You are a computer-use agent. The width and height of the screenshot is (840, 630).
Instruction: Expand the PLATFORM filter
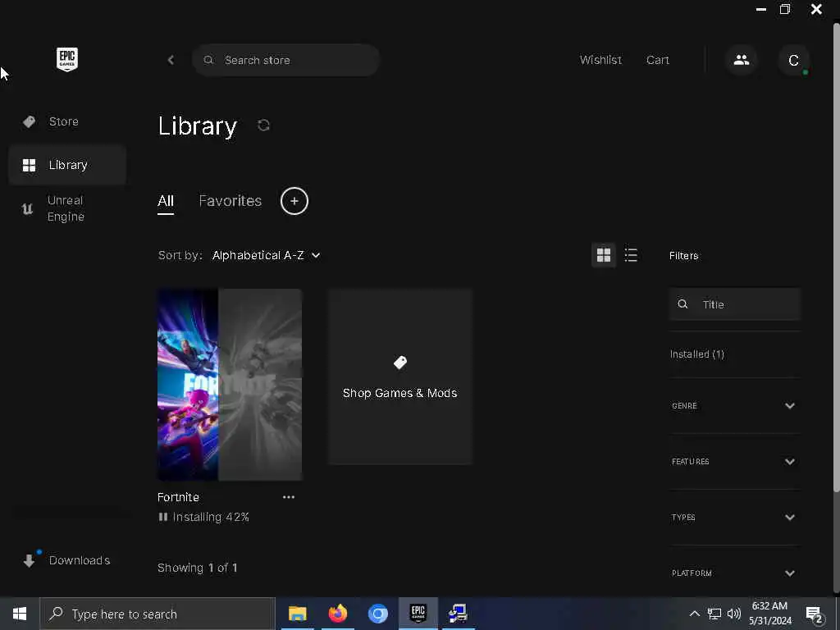[x=734, y=573]
